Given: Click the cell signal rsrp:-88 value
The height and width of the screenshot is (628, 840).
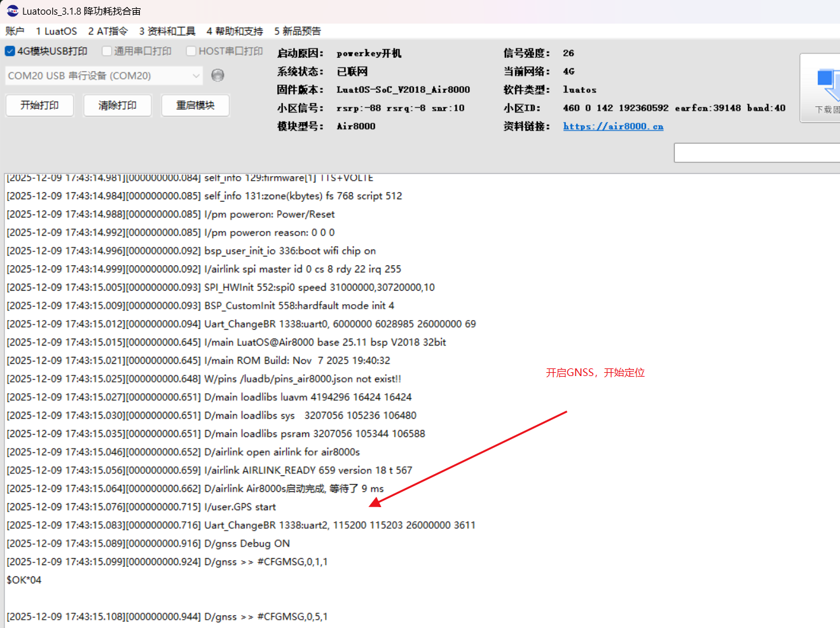Looking at the screenshot, I should [x=401, y=108].
